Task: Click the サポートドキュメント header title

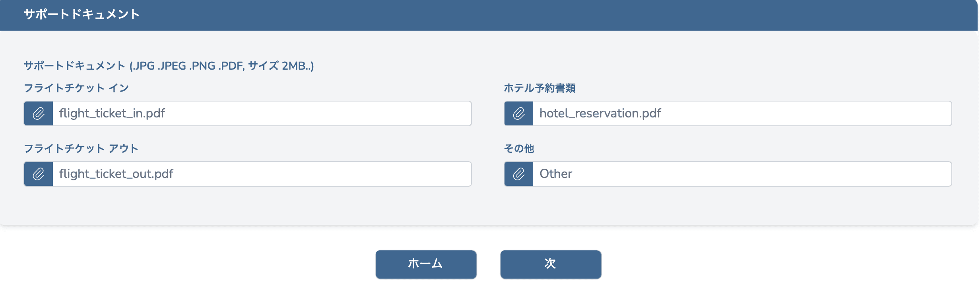Action: (82, 14)
